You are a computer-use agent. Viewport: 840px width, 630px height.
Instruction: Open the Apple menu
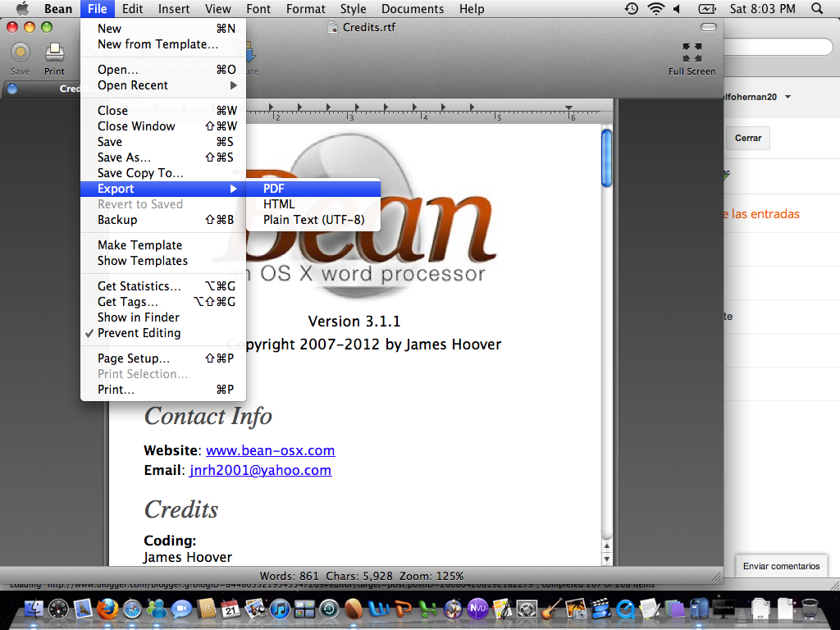[x=22, y=8]
